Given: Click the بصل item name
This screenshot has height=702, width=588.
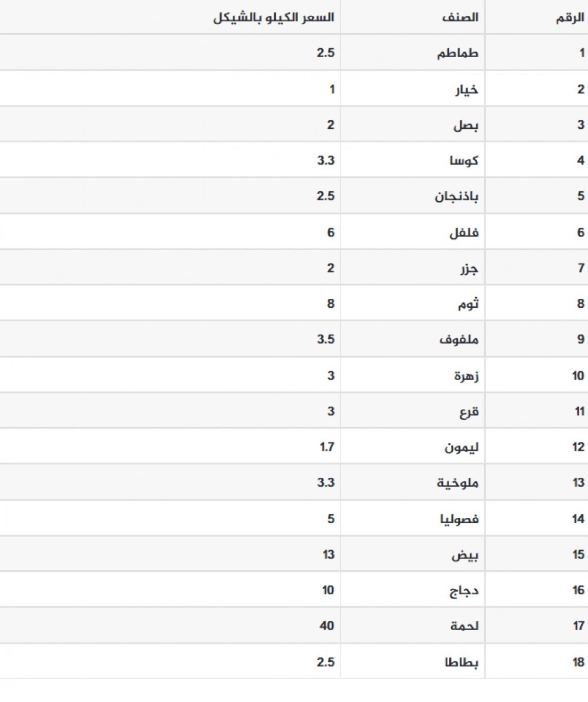Looking at the screenshot, I should coord(466,125).
